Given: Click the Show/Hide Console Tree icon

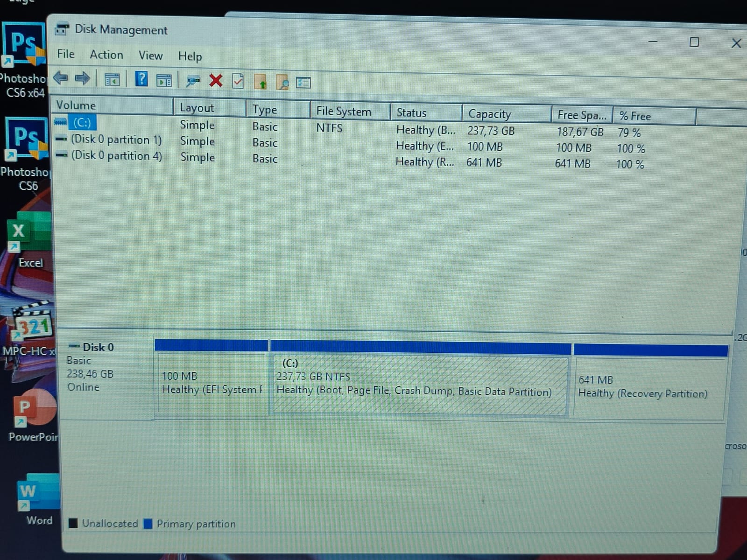Looking at the screenshot, I should (x=112, y=80).
